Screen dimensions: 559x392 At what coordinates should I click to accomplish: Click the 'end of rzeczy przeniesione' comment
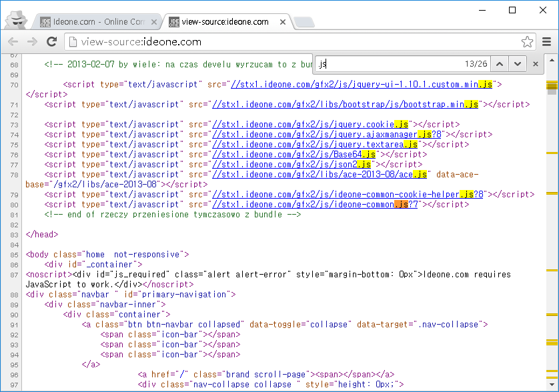(173, 214)
